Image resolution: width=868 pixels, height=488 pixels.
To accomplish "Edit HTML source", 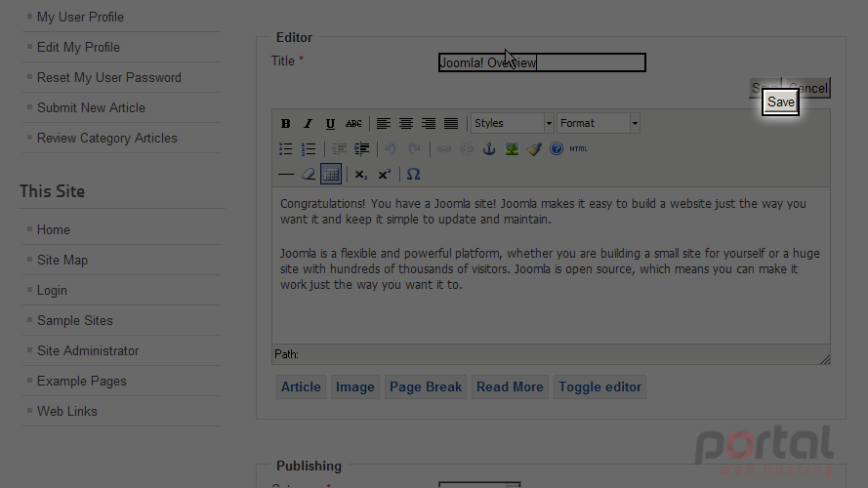I will [578, 148].
